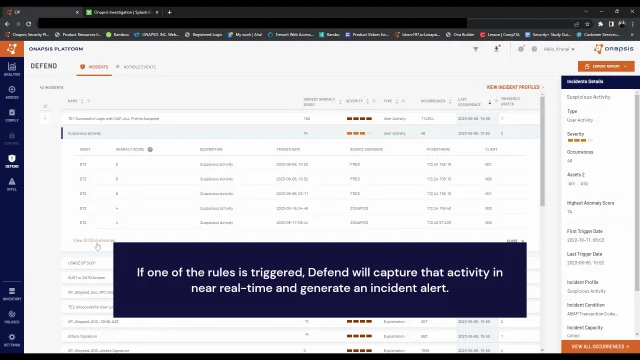Click the refresh icon above the incidents list
This screenshot has height=360, width=640.
pyautogui.click(x=45, y=107)
